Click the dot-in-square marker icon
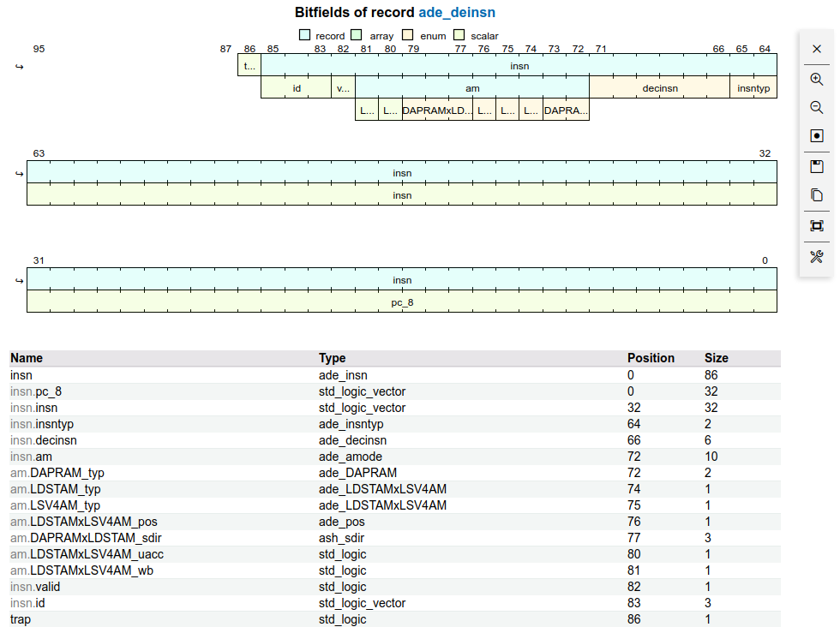This screenshot has width=840, height=633. coord(816,134)
